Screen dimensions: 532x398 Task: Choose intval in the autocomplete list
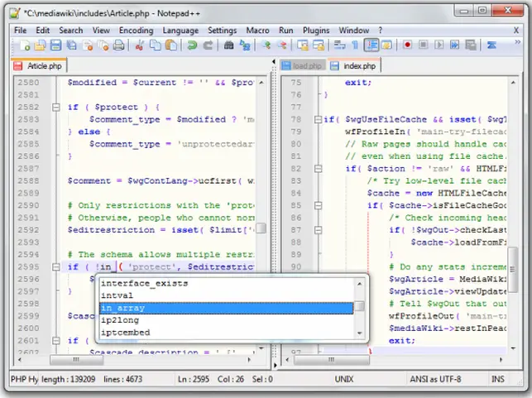227,295
